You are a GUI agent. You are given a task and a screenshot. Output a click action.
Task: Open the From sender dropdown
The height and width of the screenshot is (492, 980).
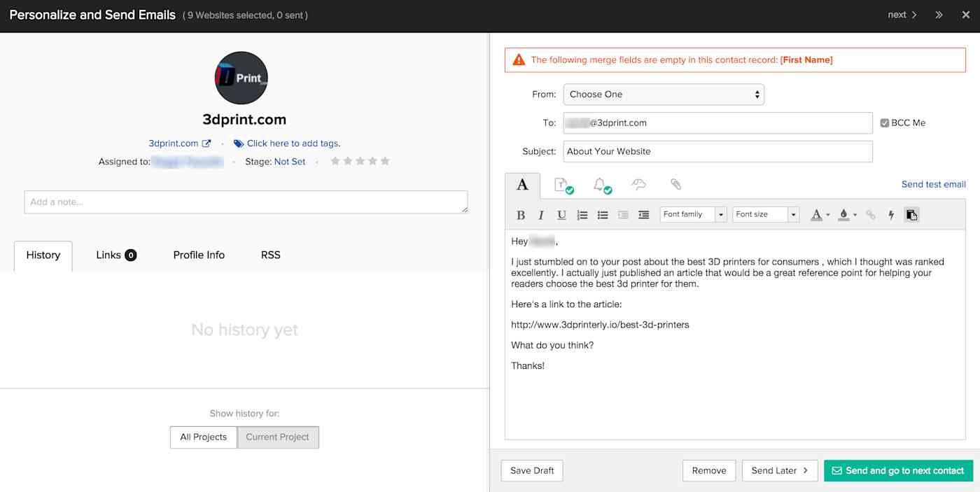[x=663, y=94]
